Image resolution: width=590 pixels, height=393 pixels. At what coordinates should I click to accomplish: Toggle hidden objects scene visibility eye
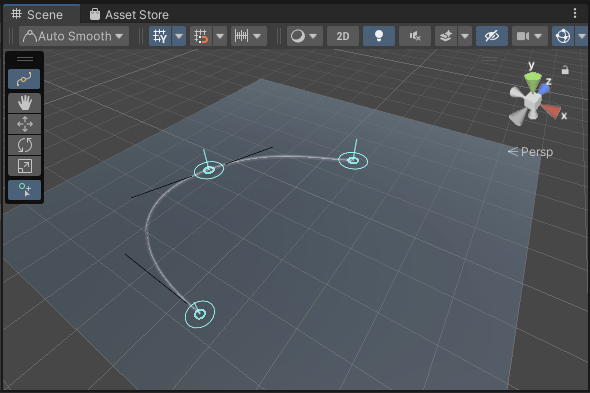[x=492, y=36]
